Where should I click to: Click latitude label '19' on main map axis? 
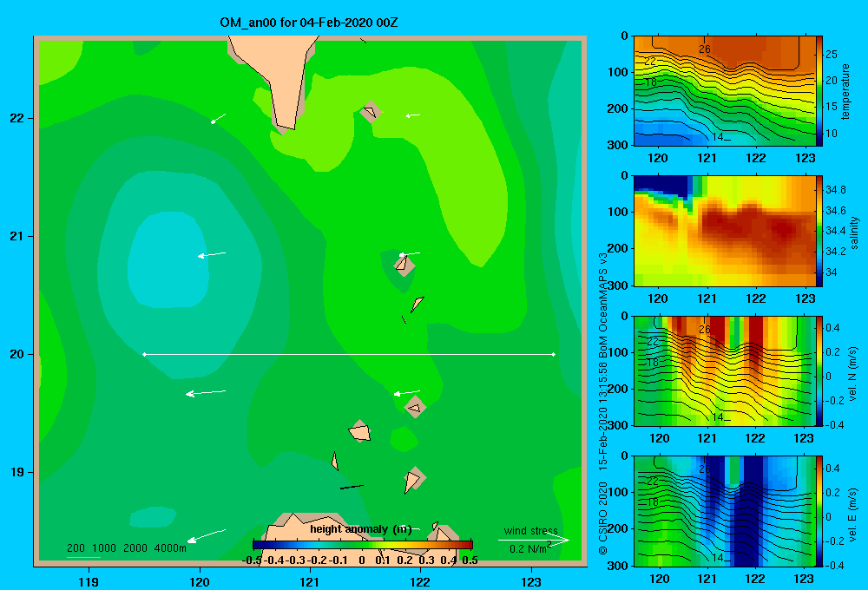[17, 472]
